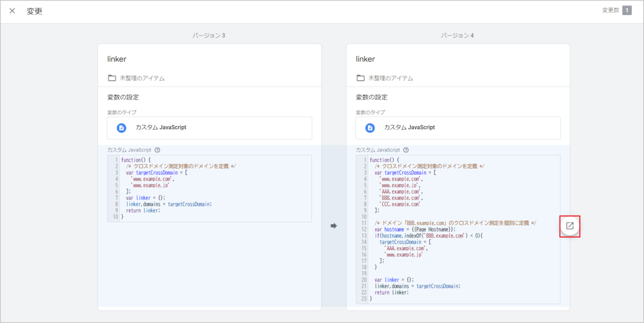
Task: Open the version 4 variable in a new window
Action: coord(570,226)
